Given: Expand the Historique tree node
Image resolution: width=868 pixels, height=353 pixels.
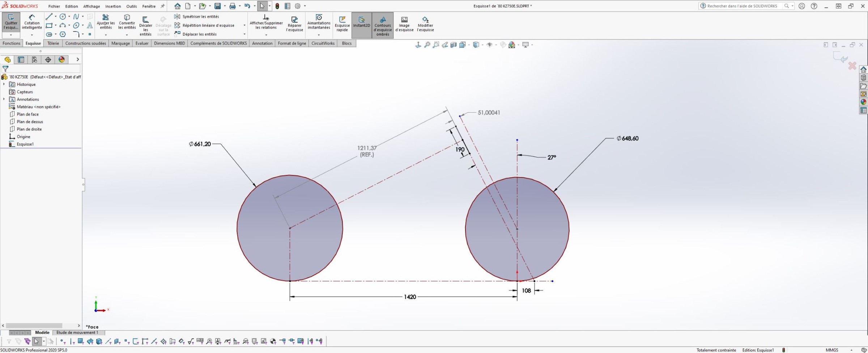Looking at the screenshot, I should coord(4,84).
